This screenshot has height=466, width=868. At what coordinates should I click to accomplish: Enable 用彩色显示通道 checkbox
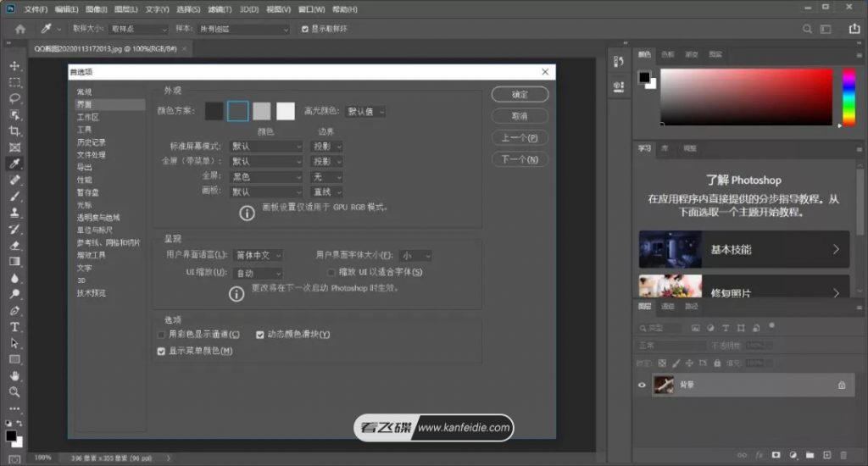point(161,335)
